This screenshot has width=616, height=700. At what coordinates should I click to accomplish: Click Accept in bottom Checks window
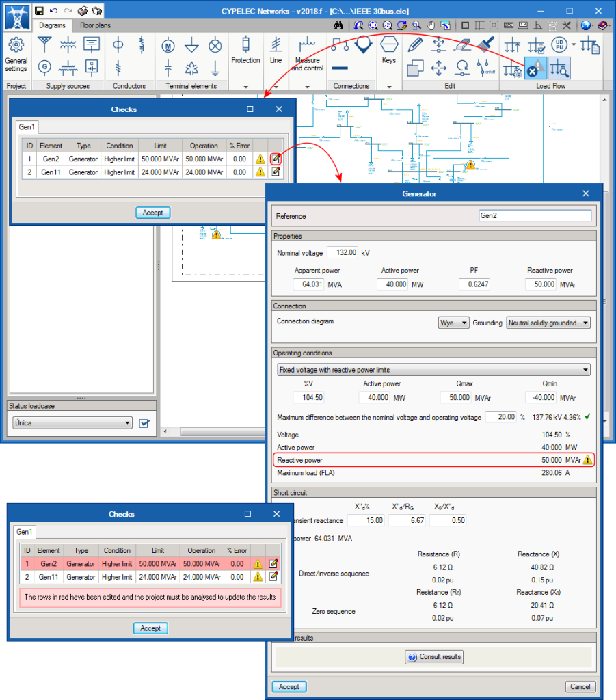pyautogui.click(x=150, y=629)
